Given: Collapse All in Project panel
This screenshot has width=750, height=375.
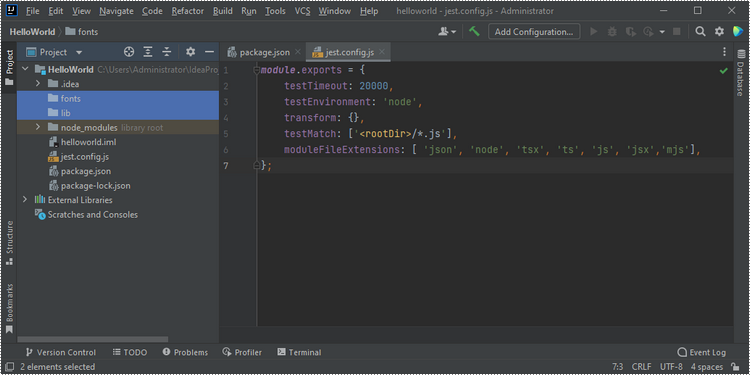Looking at the screenshot, I should click(166, 52).
